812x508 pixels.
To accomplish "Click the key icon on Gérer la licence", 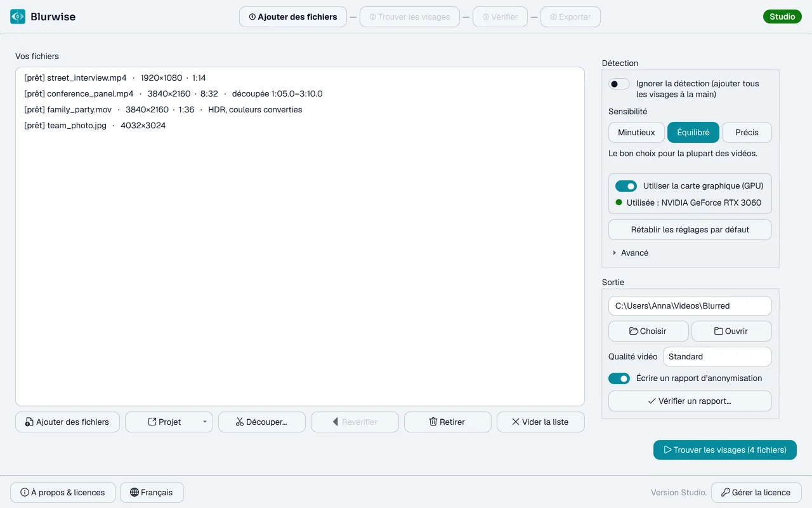I will [x=726, y=492].
